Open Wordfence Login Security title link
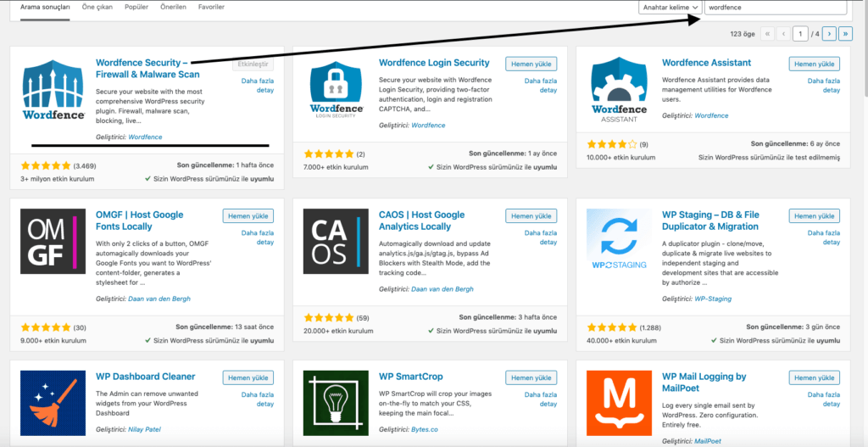This screenshot has height=447, width=868. pos(434,63)
